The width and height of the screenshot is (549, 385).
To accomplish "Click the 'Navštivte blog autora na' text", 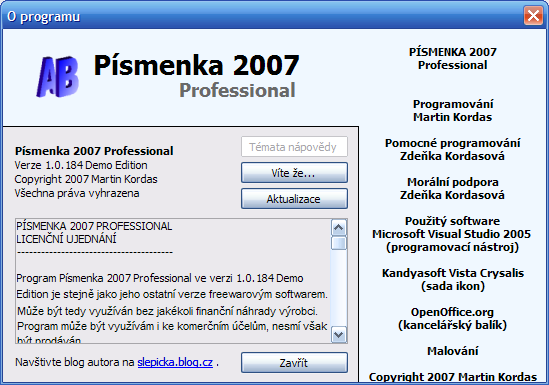I will click(x=75, y=362).
